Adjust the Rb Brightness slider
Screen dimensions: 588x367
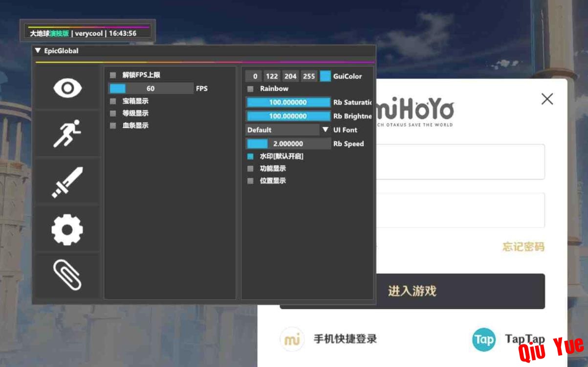288,116
